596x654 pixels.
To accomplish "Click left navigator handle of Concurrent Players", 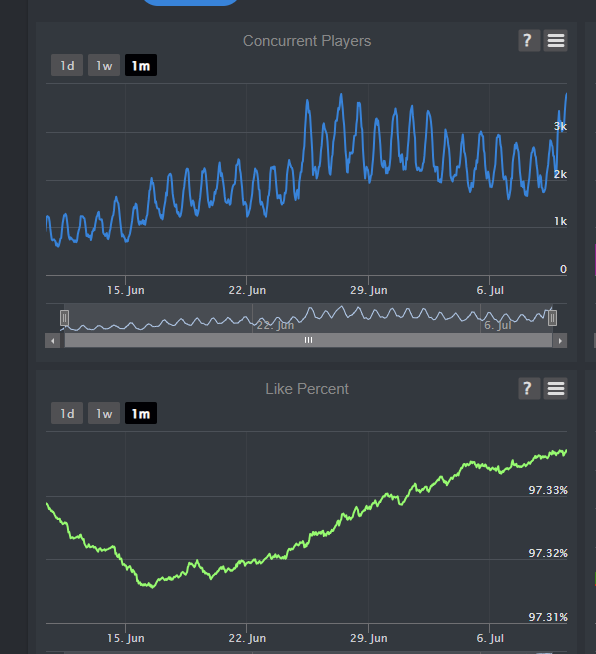I will pos(64,318).
